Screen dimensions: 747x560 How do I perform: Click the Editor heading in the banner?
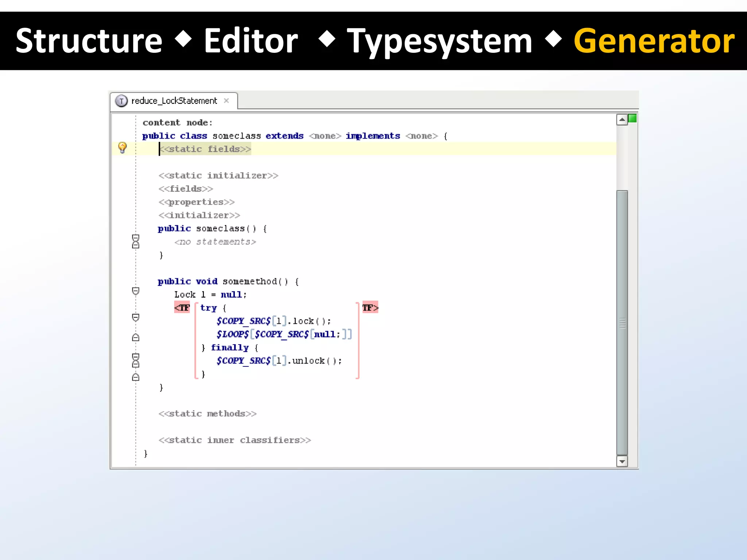(x=251, y=41)
